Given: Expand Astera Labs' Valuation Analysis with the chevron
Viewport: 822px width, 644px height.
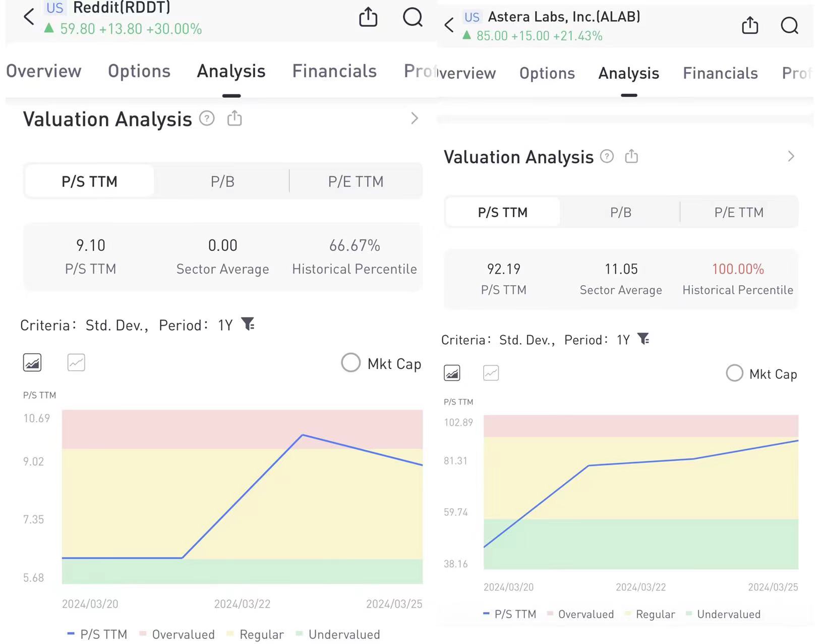Looking at the screenshot, I should 791,156.
